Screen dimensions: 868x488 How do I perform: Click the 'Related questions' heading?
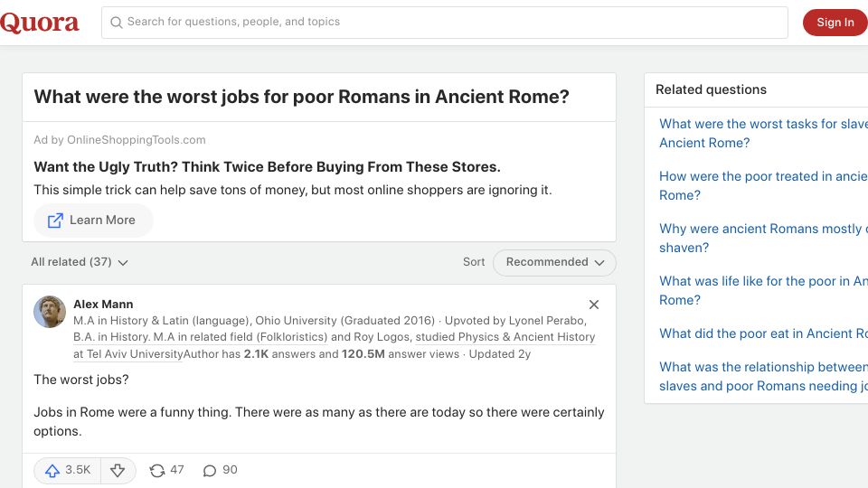click(x=711, y=89)
